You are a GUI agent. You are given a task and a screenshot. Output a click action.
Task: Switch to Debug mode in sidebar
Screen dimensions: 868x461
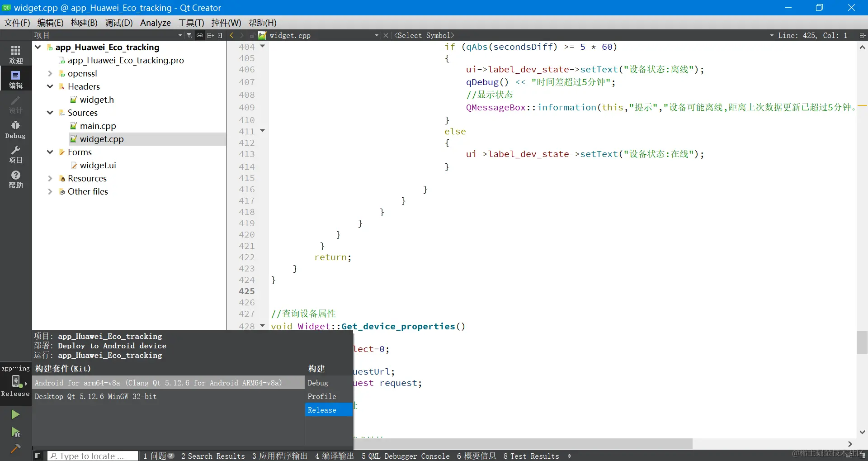click(16, 129)
